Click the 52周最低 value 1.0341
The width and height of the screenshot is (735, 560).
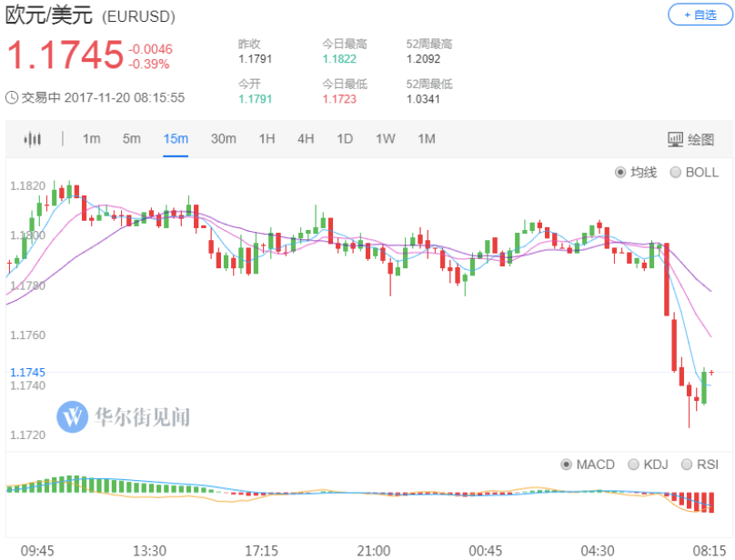click(x=423, y=99)
